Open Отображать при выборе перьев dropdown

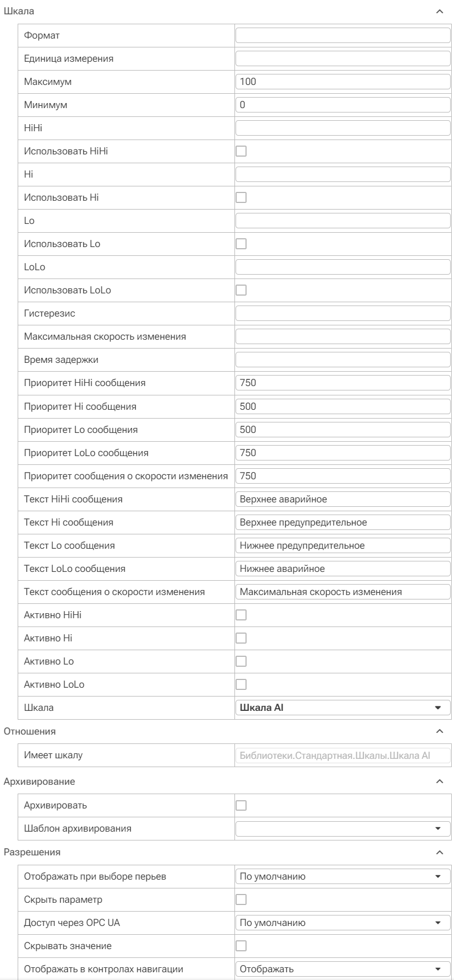[x=343, y=876]
